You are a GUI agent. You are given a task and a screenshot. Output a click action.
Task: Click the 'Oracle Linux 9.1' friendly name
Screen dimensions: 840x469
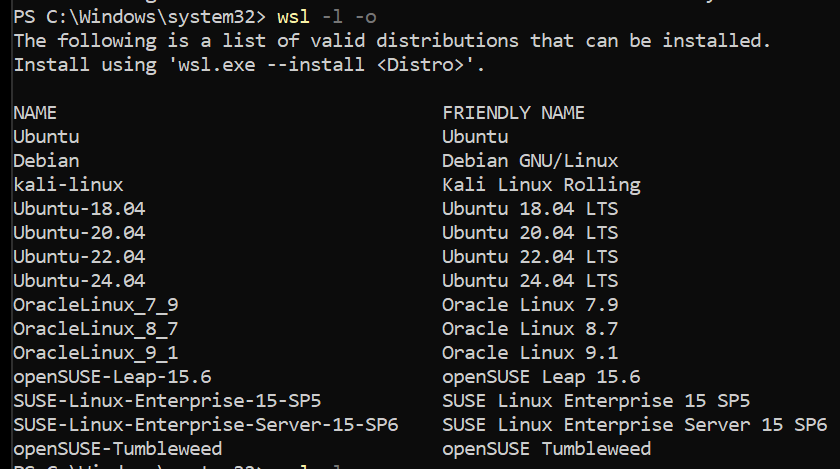coord(530,353)
